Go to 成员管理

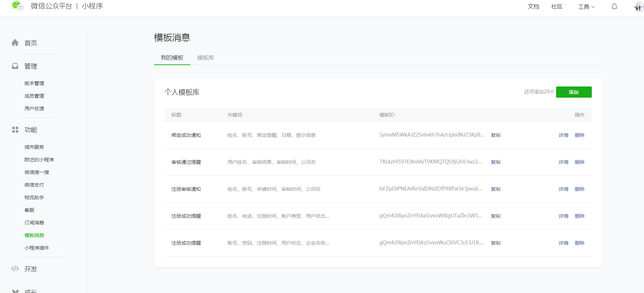[34, 96]
